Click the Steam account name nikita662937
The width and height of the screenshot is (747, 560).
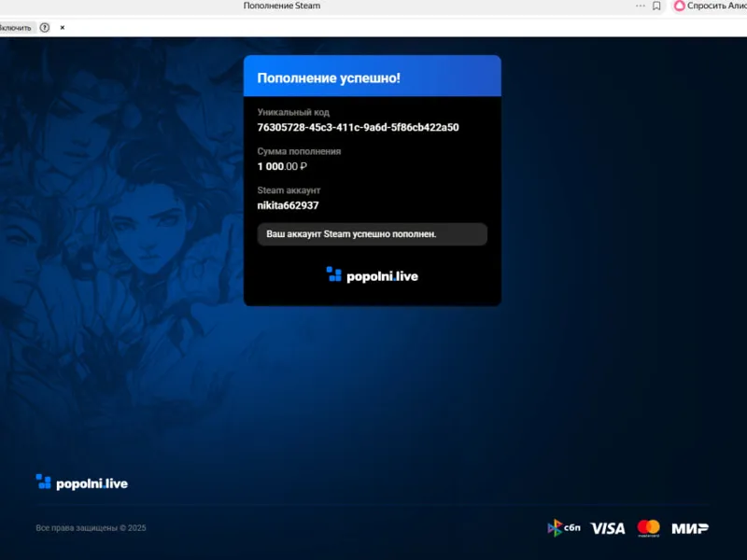(x=288, y=205)
